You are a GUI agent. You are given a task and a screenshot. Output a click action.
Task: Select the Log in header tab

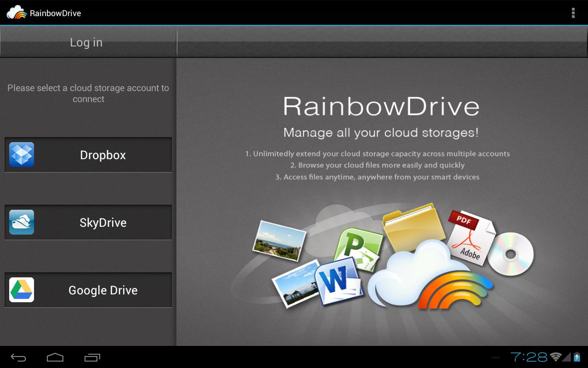click(x=88, y=42)
